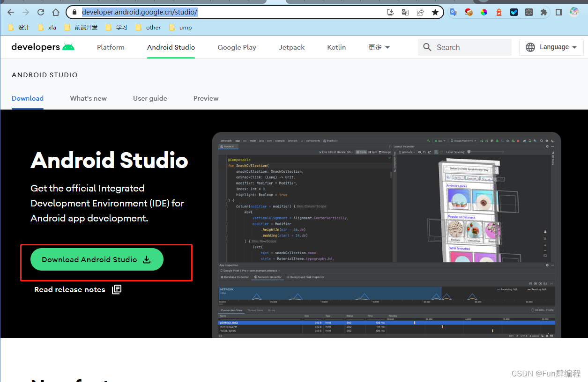This screenshot has height=382, width=588.
Task: Click the address bar URL
Action: coord(140,12)
